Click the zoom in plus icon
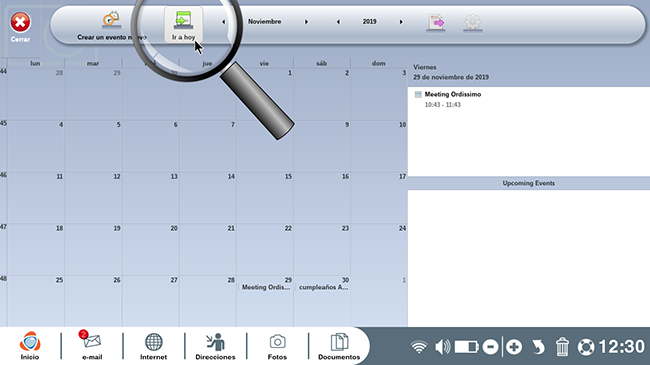 pyautogui.click(x=514, y=347)
